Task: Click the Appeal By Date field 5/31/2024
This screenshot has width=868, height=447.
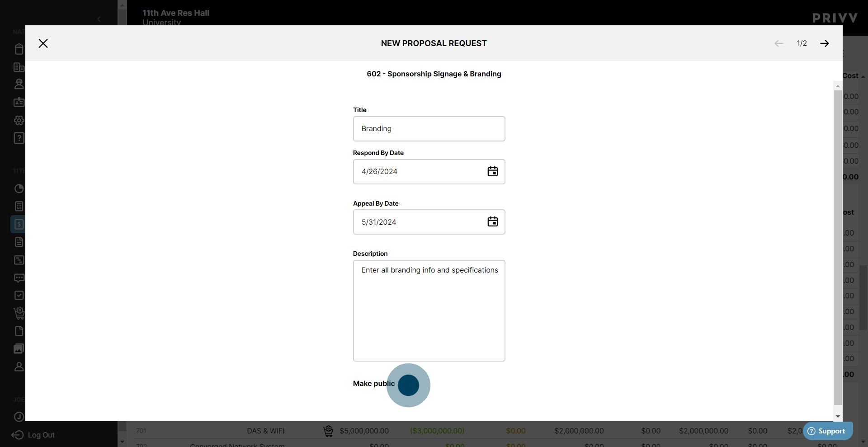Action: [429, 222]
